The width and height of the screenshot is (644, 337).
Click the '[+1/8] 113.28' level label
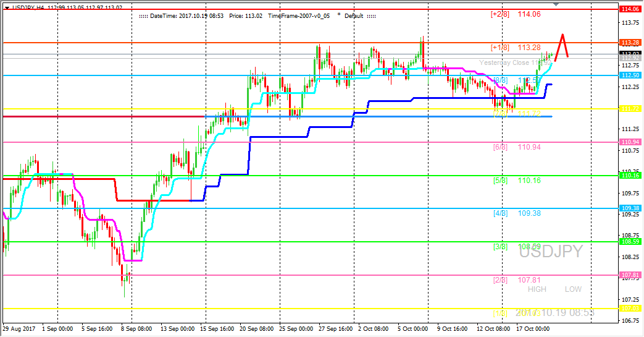click(516, 48)
